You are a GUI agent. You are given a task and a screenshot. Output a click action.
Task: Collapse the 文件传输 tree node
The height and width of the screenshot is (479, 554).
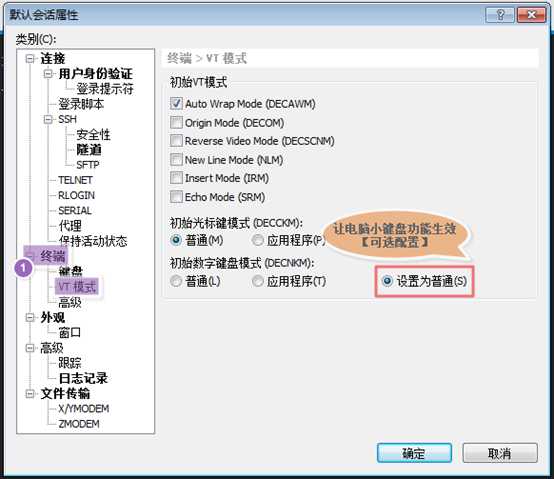pos(30,394)
